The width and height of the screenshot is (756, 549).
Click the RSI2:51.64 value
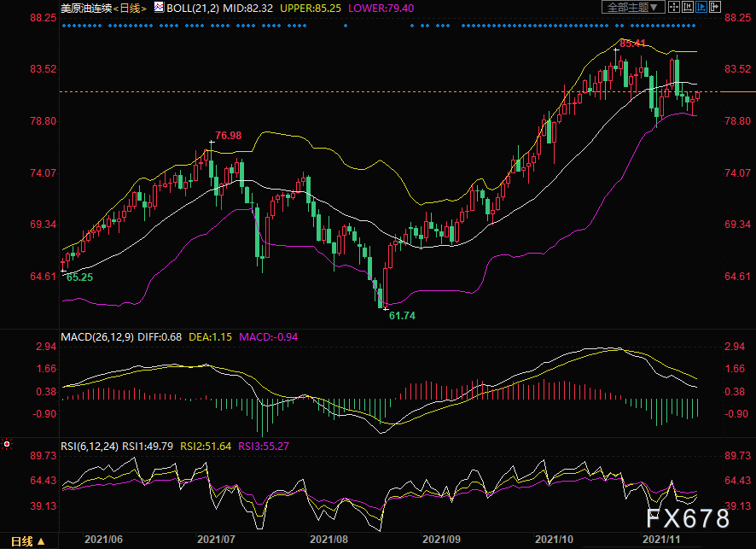206,447
